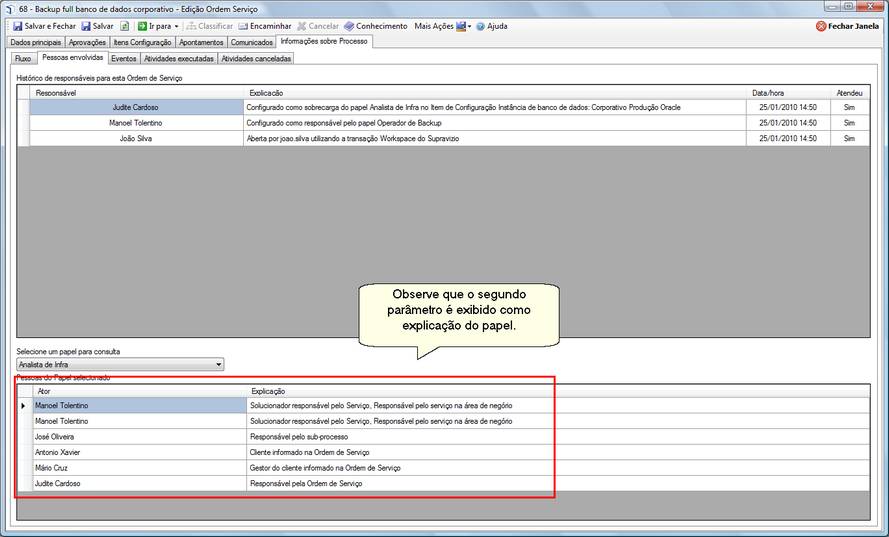Screen dimensions: 889x537
Task: Click the Configurado como sobrecarga explanation cell
Action: (x=495, y=107)
